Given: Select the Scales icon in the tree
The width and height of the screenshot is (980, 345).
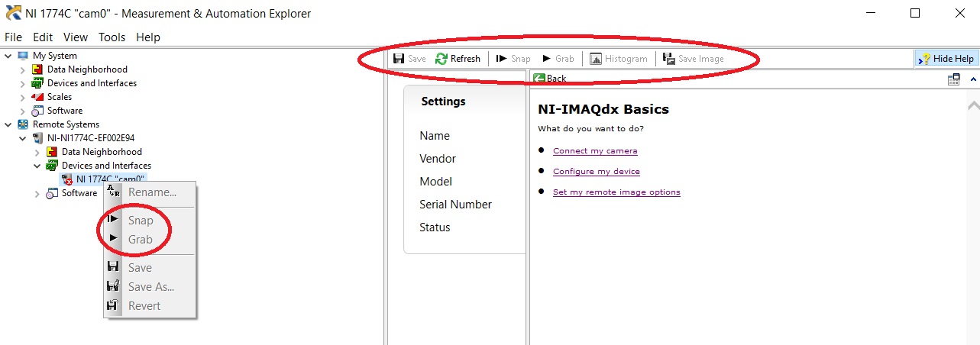Looking at the screenshot, I should [37, 97].
